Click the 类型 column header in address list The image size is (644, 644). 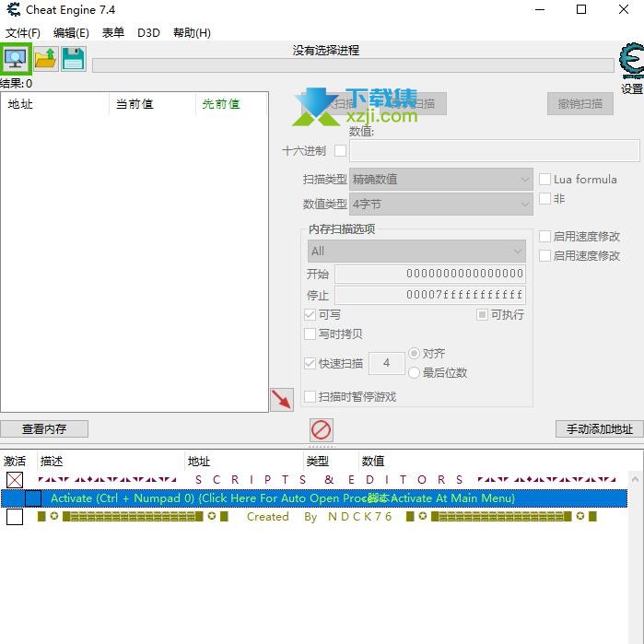[x=331, y=462]
